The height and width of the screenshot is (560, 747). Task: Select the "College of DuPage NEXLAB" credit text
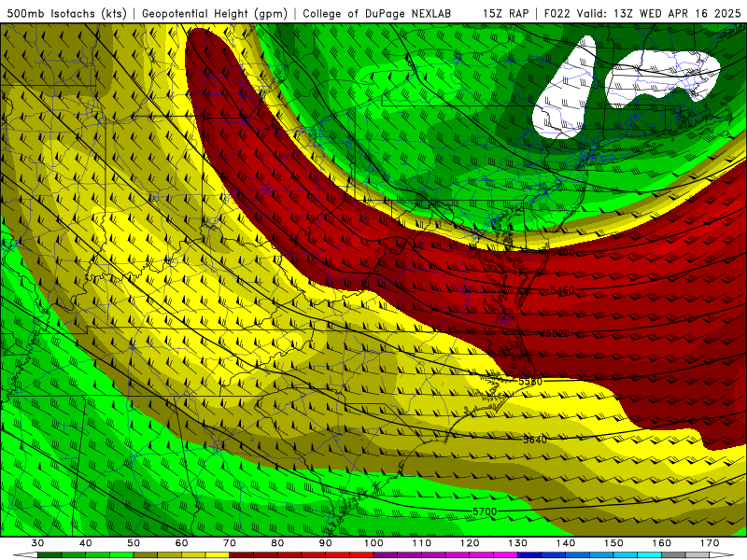point(377,13)
